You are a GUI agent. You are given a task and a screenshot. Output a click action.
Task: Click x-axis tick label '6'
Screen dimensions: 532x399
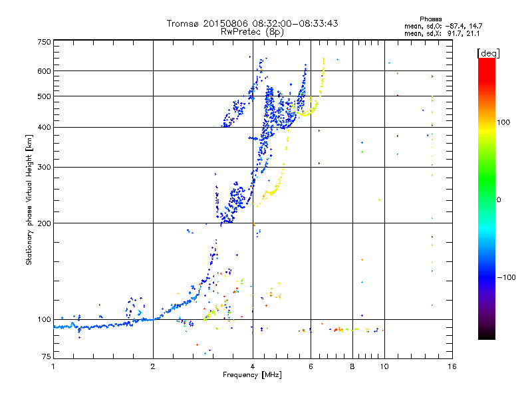coord(311,366)
